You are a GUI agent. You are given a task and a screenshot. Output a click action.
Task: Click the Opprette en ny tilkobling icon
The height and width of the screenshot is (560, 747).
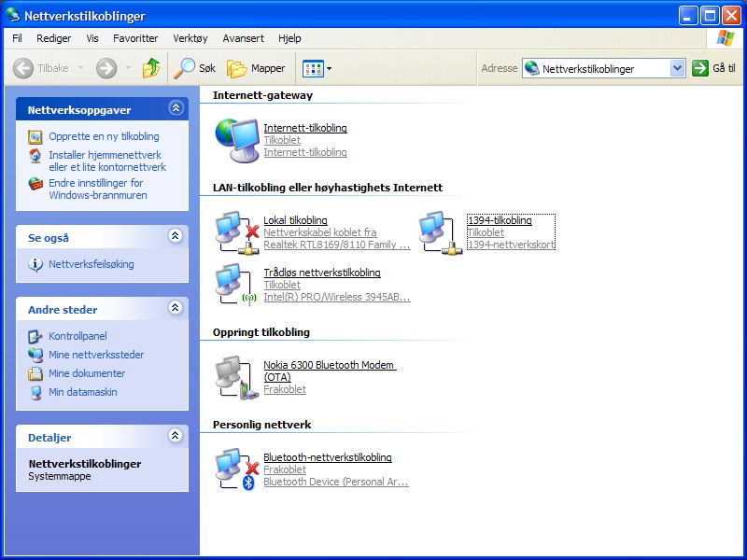pos(35,137)
